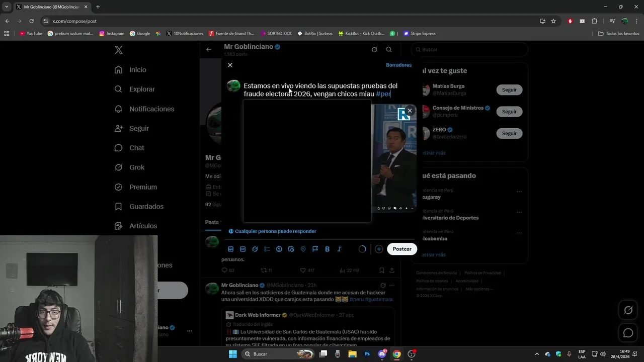This screenshot has height=362, width=644.
Task: Open the #peru hashtag in tweet
Action: [357, 299]
